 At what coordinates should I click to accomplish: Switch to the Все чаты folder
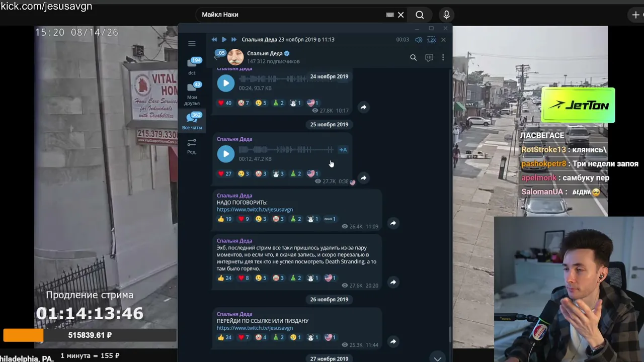[x=192, y=121]
